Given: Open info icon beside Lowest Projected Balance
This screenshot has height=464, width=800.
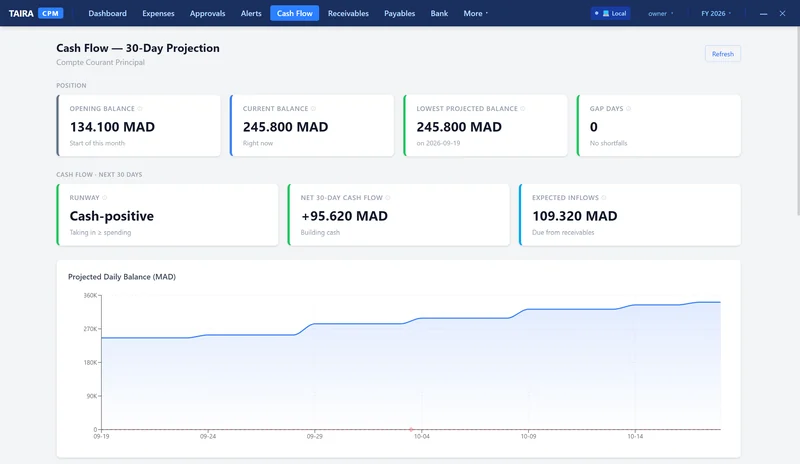Looking at the screenshot, I should tap(522, 109).
